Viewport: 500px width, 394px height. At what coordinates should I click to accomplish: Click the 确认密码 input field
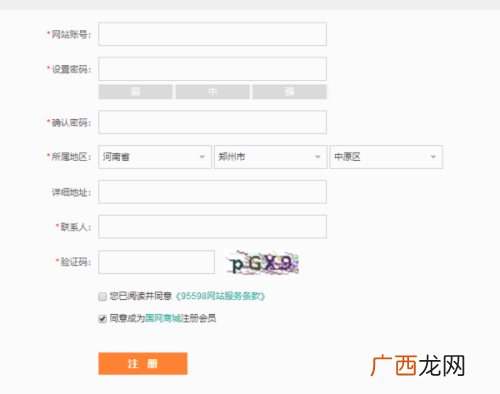click(212, 122)
